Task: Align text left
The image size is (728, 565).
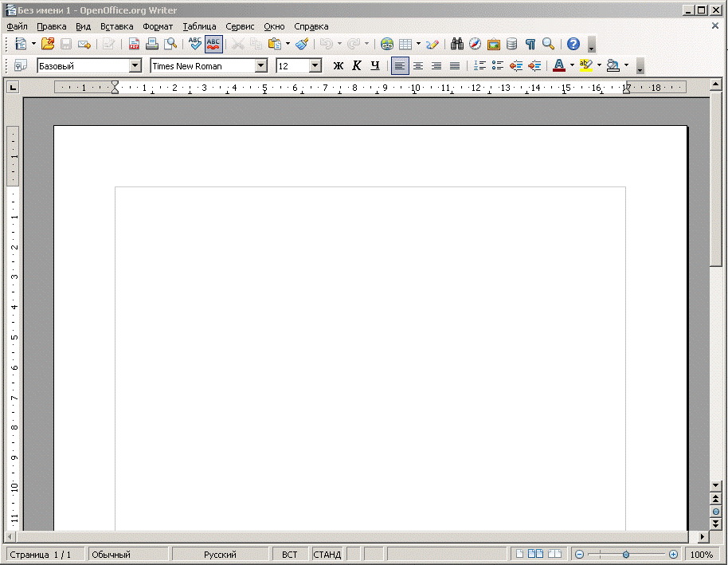Action: [x=400, y=65]
